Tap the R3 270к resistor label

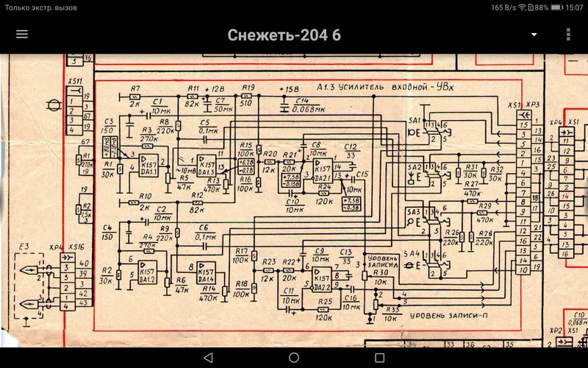(x=148, y=135)
